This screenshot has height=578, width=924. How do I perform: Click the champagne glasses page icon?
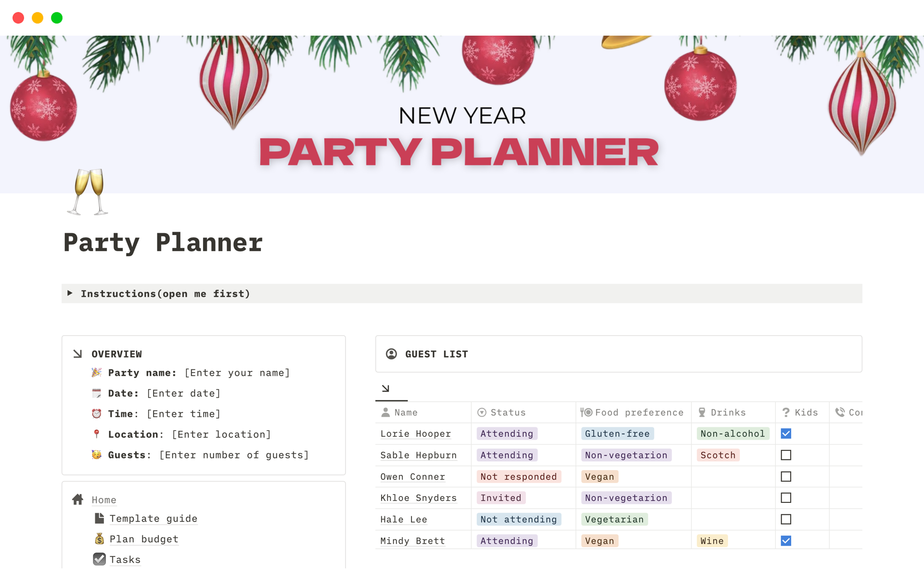pyautogui.click(x=89, y=193)
